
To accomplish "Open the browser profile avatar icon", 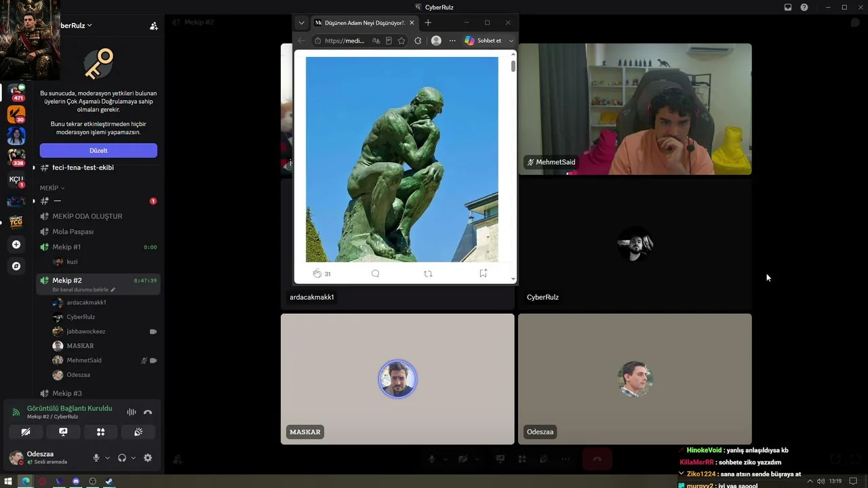I will pos(436,41).
